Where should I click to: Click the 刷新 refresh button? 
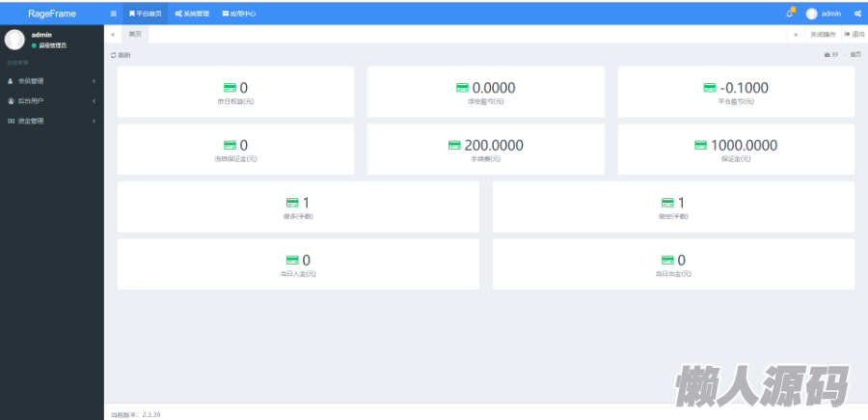tap(122, 55)
